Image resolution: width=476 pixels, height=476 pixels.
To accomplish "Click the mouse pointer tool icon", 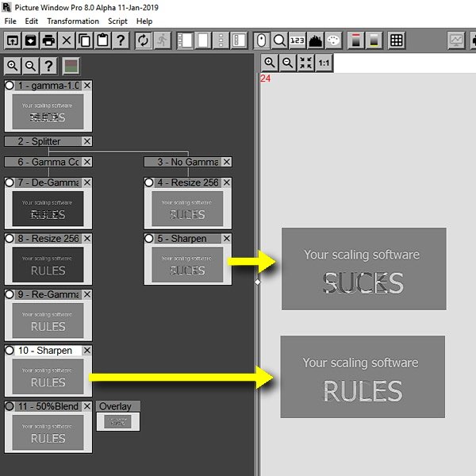I will click(x=262, y=40).
